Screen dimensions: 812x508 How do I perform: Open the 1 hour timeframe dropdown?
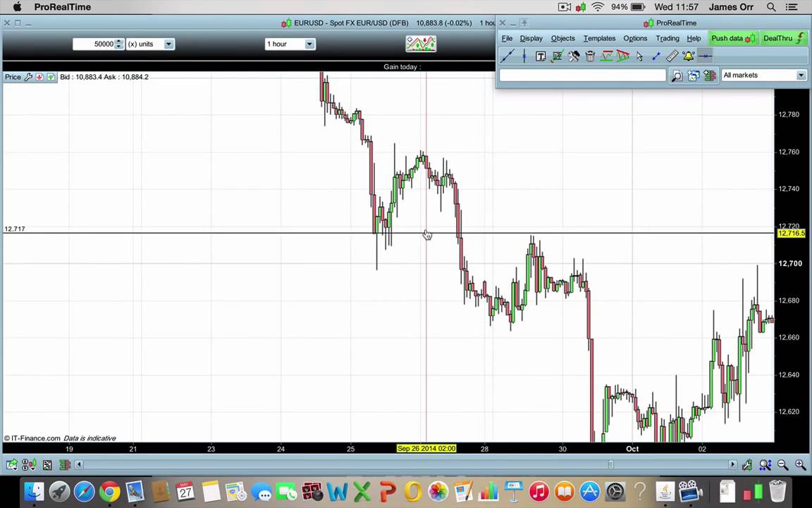coord(309,44)
